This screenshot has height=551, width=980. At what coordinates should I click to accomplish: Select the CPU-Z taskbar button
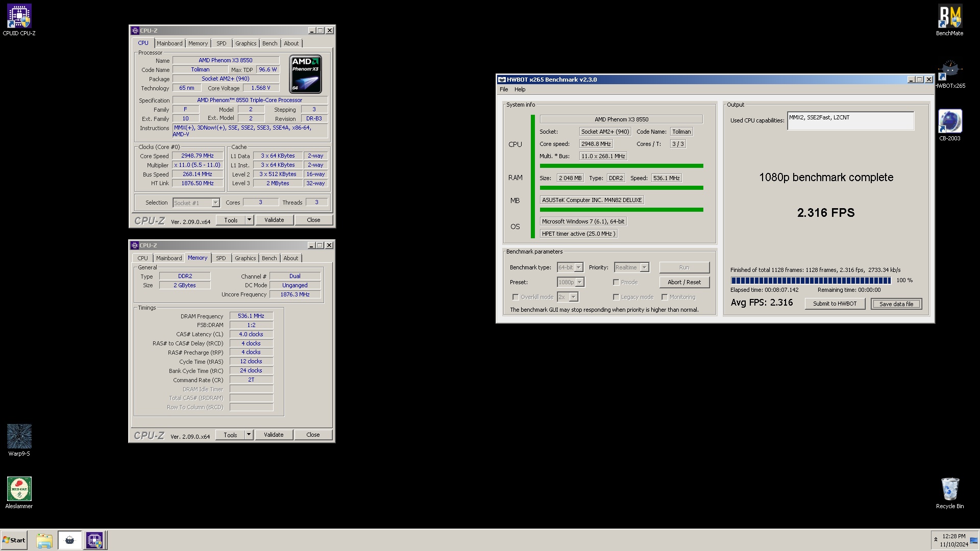pyautogui.click(x=94, y=540)
